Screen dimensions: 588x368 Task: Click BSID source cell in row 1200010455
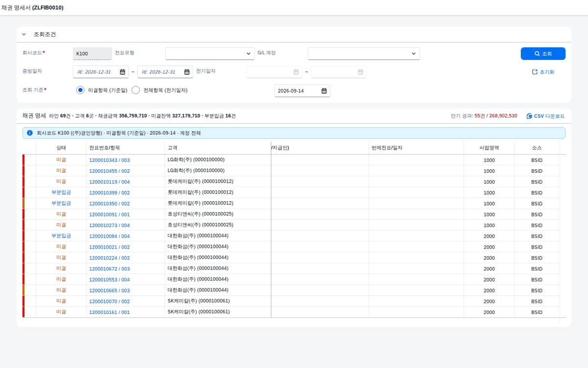[537, 171]
